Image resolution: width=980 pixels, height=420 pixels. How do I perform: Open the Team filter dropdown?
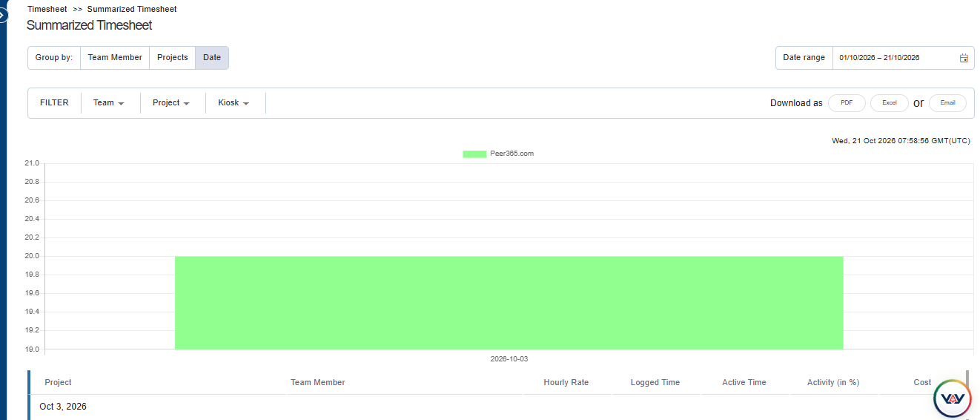point(108,103)
